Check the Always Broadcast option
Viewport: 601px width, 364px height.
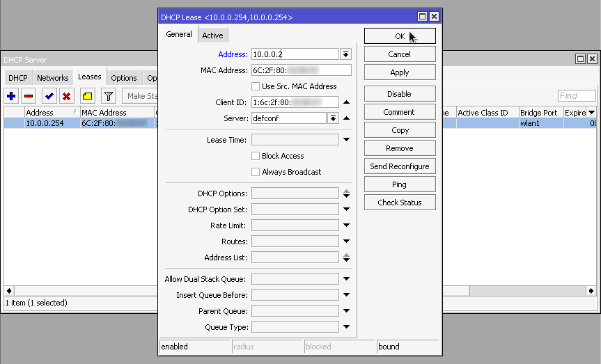[256, 172]
